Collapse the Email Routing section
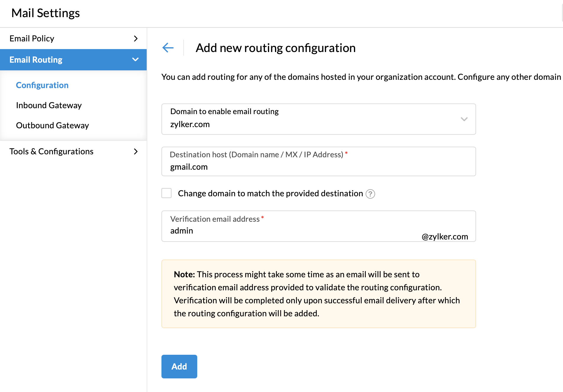Screen dimensions: 563x392 (135, 59)
